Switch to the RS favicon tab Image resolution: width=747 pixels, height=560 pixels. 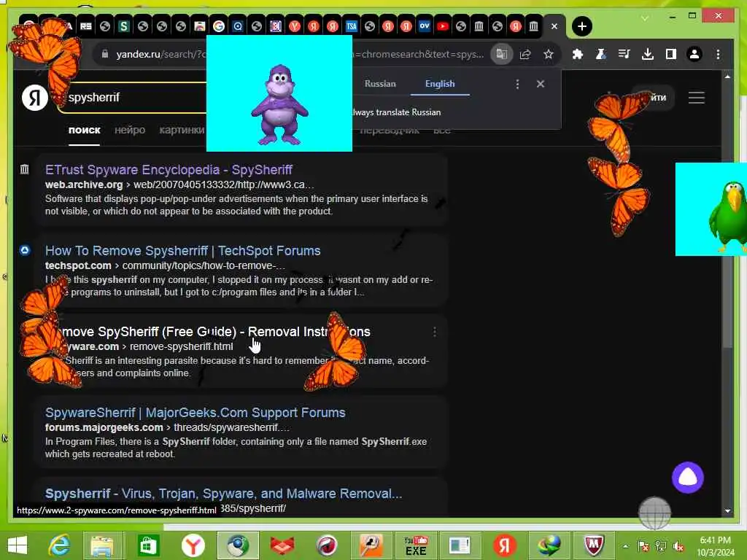86,26
